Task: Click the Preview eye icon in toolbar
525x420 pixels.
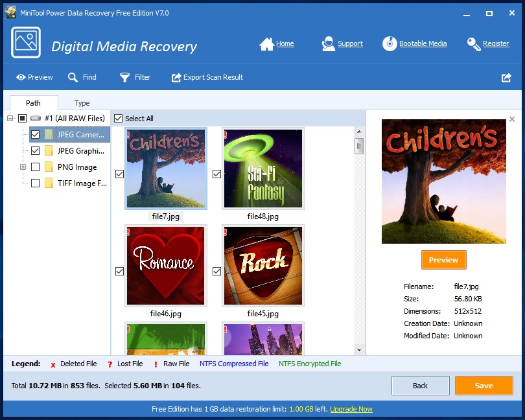Action: [21, 77]
